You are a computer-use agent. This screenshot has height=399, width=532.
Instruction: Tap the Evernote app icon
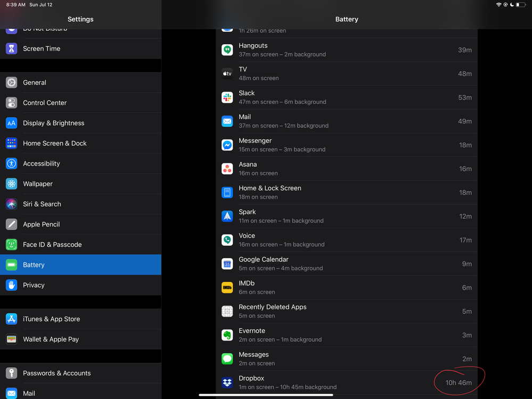point(227,335)
